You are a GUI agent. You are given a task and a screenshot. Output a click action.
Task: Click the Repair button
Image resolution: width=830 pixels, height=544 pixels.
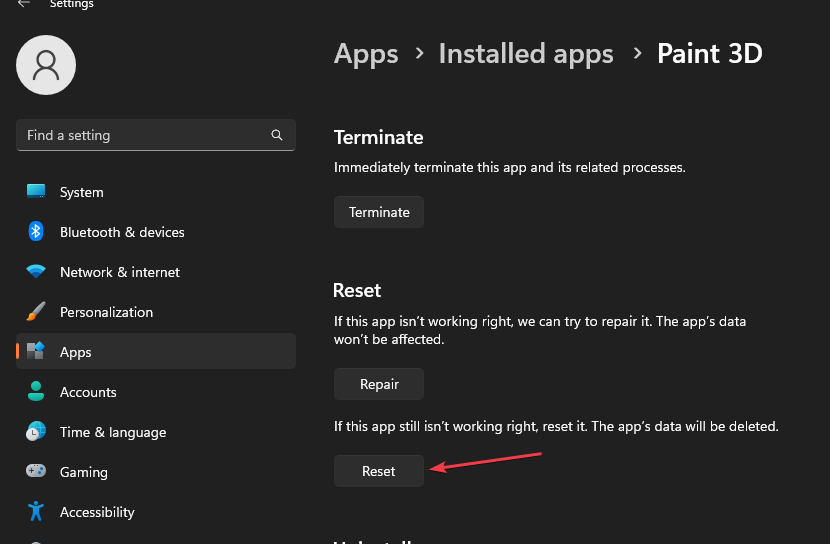pyautogui.click(x=379, y=384)
